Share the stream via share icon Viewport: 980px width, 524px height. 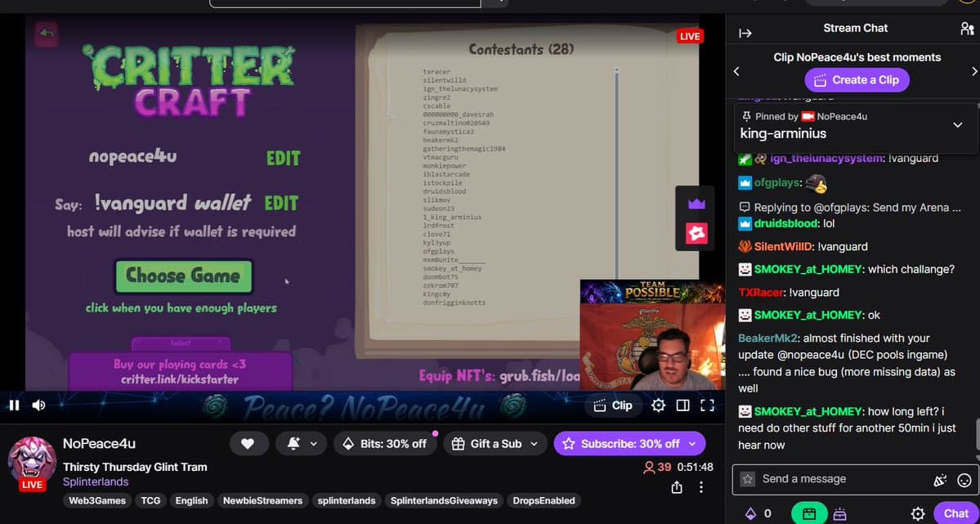click(x=677, y=487)
